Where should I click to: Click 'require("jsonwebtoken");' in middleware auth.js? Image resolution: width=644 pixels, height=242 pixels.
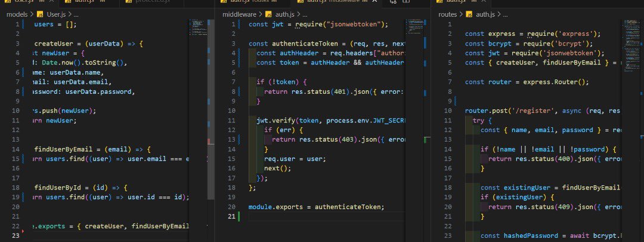[342, 24]
